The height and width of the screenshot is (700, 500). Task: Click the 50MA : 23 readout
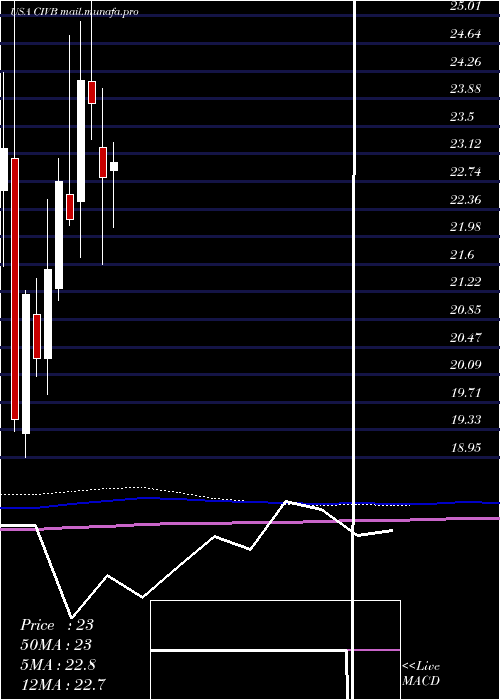(x=56, y=645)
